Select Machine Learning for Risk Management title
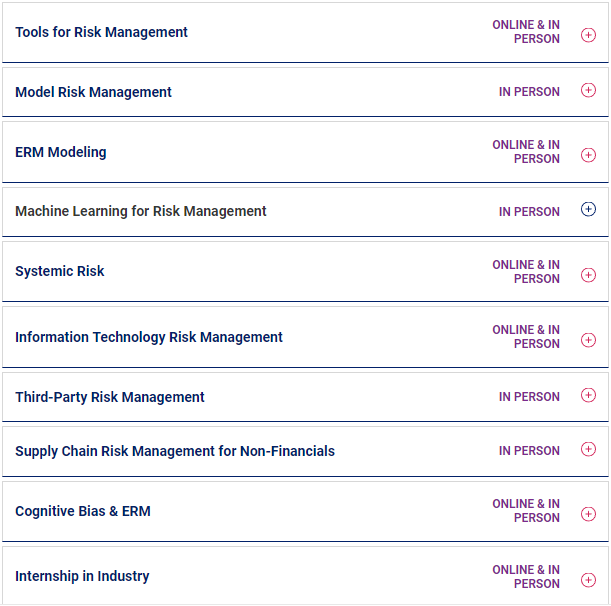This screenshot has height=606, width=611. pos(140,211)
